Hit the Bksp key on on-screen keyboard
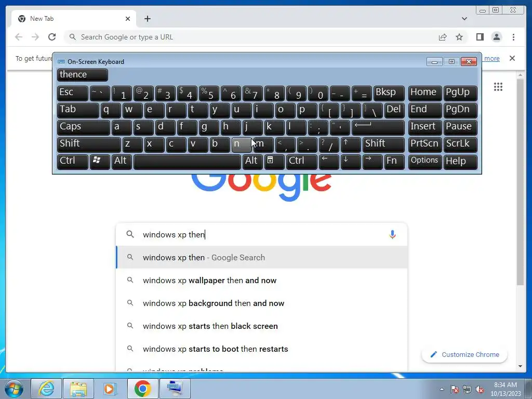This screenshot has width=532, height=399. coord(389,93)
